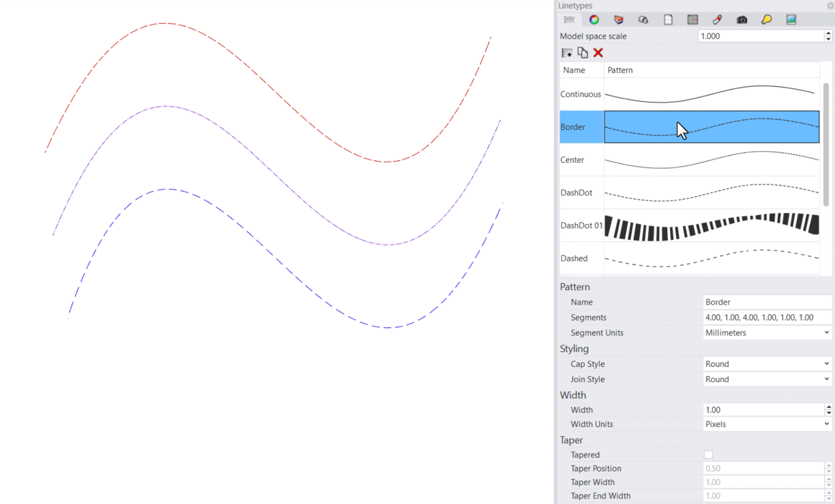Screen dimensions: 835x504
Task: Open the Width Units dropdown
Action: click(x=767, y=424)
